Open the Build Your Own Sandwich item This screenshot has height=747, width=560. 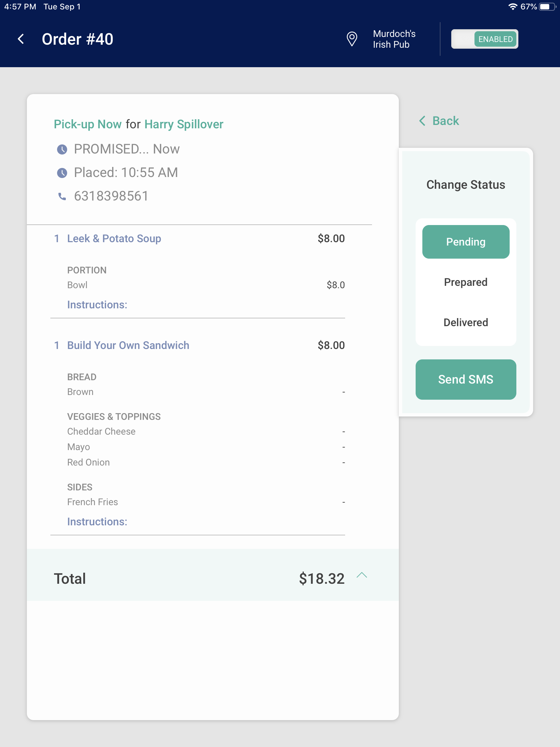pyautogui.click(x=128, y=345)
